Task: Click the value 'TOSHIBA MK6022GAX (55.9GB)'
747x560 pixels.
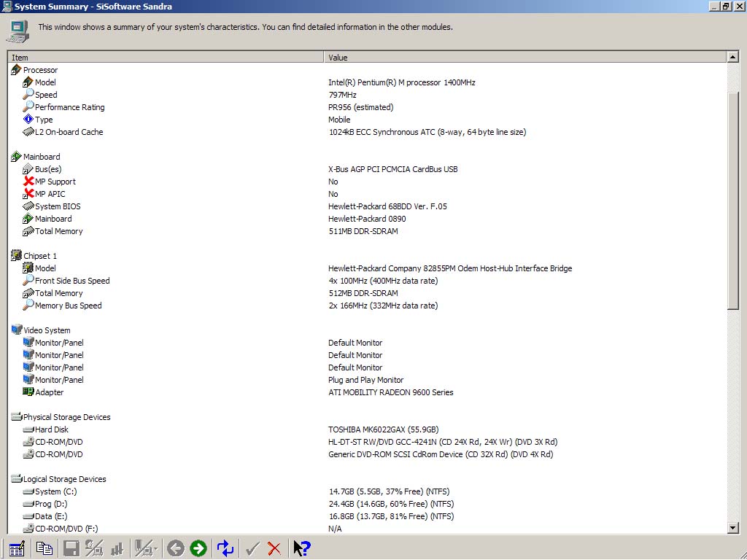Action: (x=384, y=429)
